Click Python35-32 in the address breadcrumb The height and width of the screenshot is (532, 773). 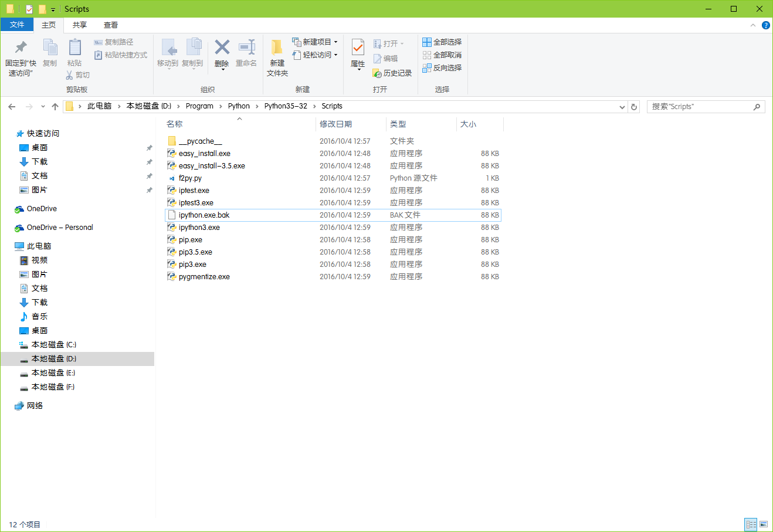click(286, 106)
